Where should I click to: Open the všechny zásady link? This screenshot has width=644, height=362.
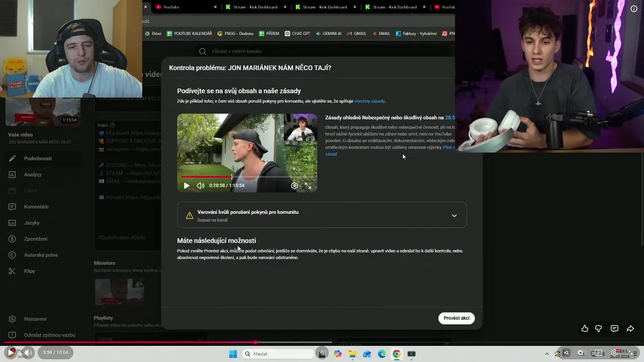click(x=369, y=101)
